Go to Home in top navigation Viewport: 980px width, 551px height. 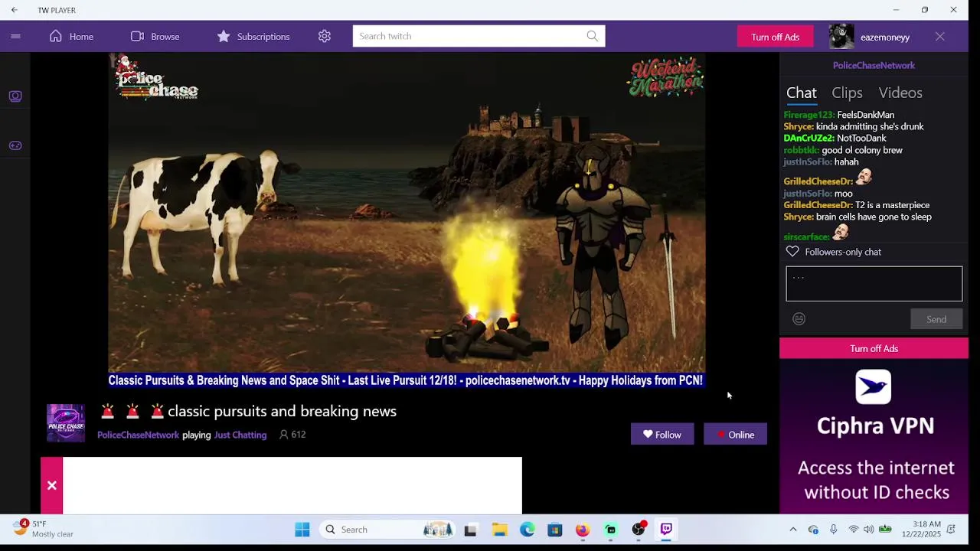[71, 36]
